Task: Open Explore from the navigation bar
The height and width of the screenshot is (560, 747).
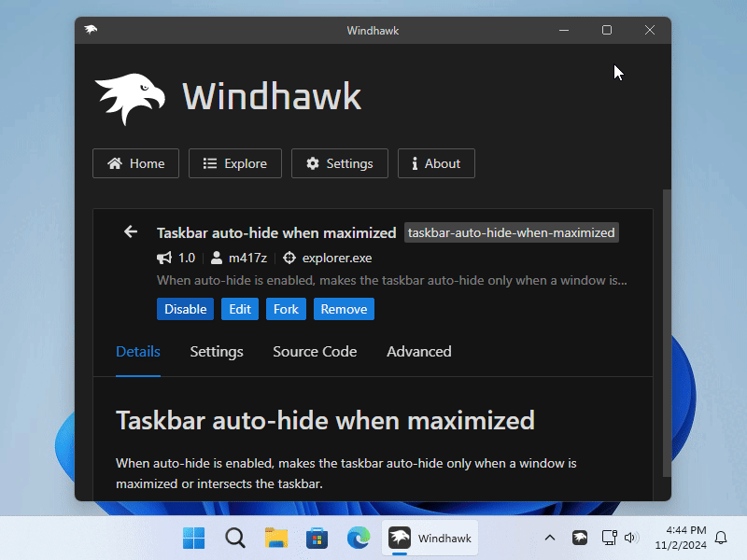Action: [x=234, y=162]
